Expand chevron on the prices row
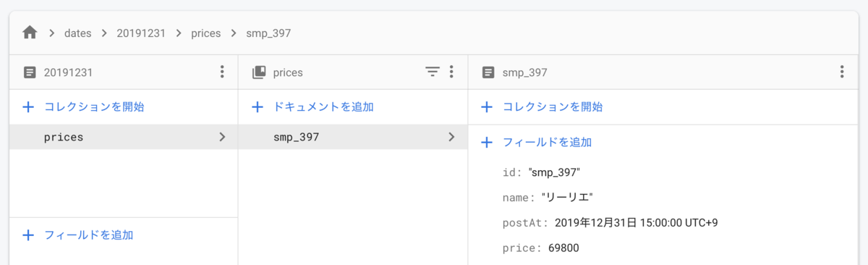This screenshot has height=265, width=868. coord(222,137)
